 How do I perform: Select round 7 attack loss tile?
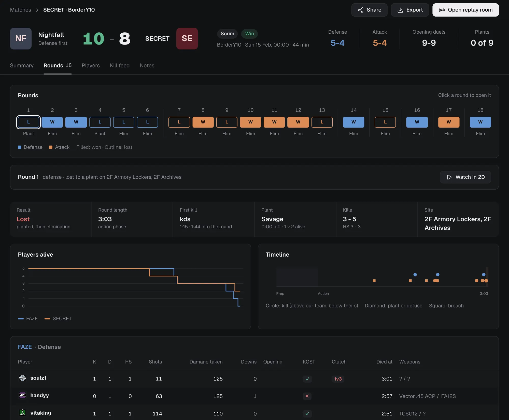(x=179, y=122)
